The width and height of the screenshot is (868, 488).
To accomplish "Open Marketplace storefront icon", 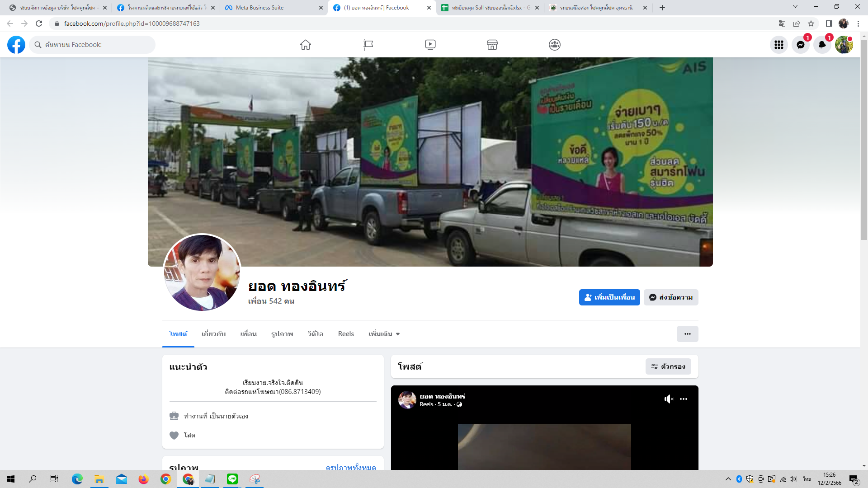I will tap(492, 45).
